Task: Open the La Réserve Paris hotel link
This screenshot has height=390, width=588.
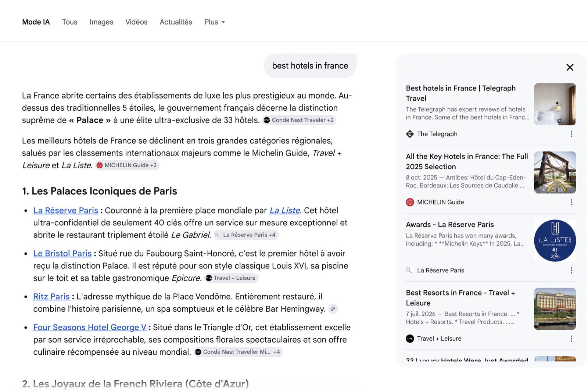Action: click(66, 210)
